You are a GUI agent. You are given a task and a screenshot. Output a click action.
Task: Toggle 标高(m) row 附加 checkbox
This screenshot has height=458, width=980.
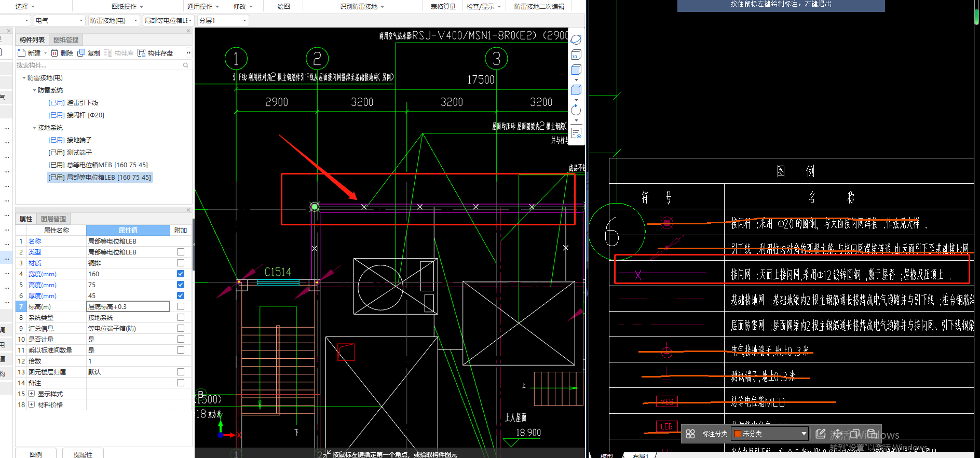point(181,306)
